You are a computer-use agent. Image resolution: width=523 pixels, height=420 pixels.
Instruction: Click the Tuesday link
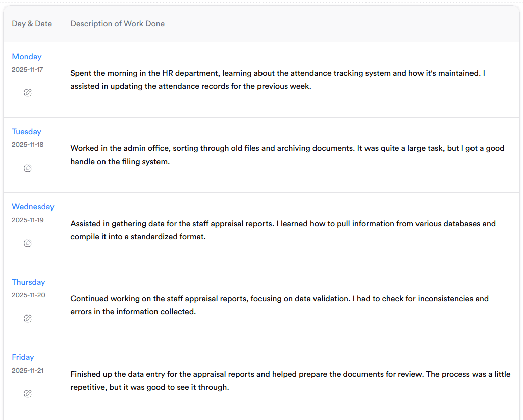coord(26,132)
